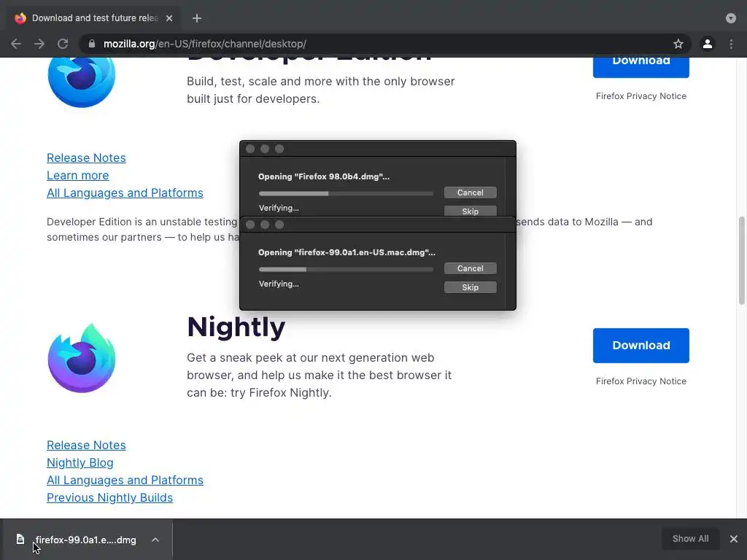Click the Firefox 98.0b4.dmg verification progress bar
Screen dimensions: 747x560
coord(346,193)
